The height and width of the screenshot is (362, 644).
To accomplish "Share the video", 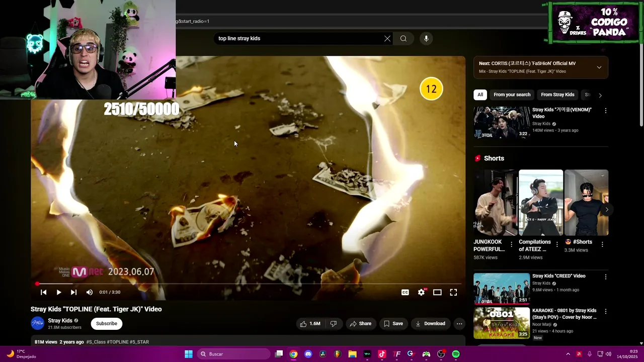I will click(x=360, y=324).
